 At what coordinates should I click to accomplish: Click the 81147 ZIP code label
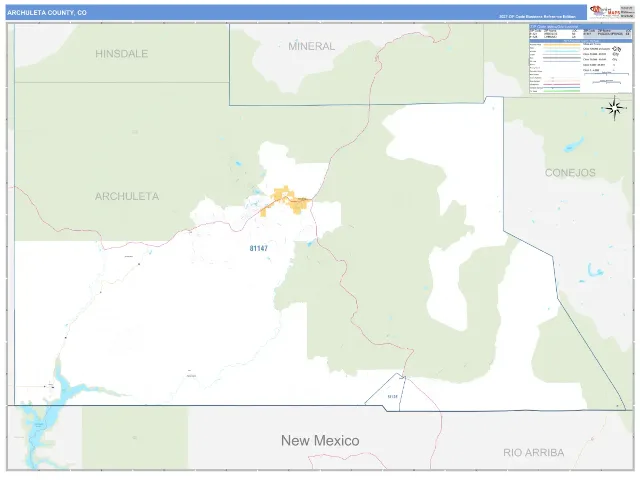[x=258, y=248]
